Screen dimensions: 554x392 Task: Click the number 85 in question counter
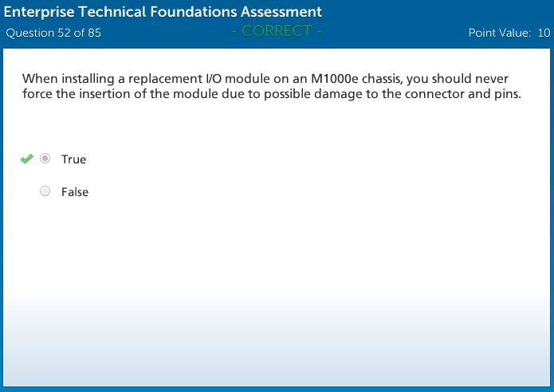click(x=93, y=33)
